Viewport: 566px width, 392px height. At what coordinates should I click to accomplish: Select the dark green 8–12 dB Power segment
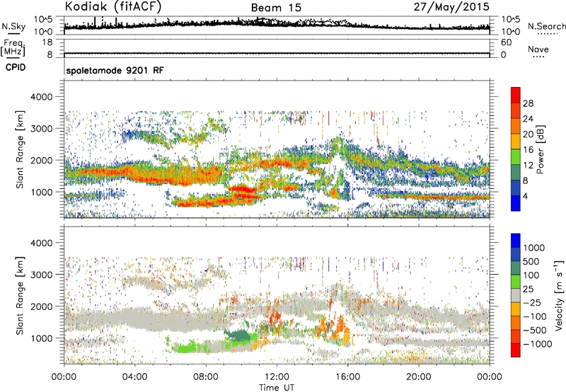516,173
